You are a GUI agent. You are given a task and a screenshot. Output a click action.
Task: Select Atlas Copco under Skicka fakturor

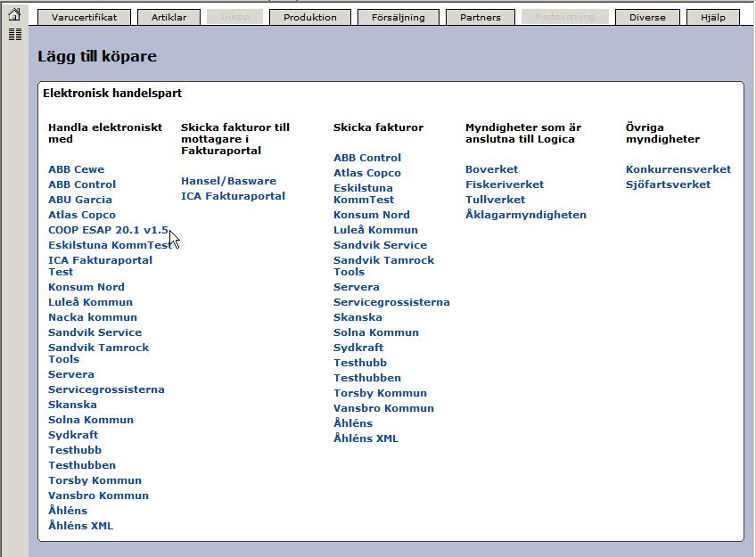pos(367,173)
